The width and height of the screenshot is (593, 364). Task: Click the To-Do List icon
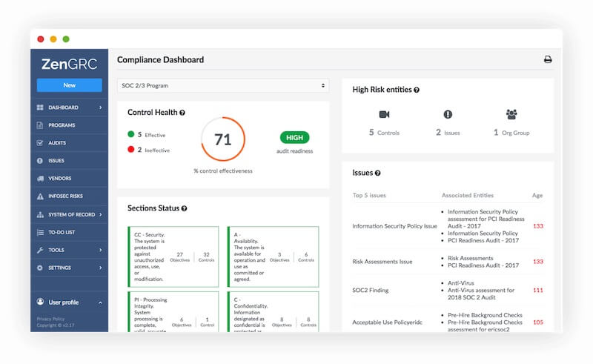coord(40,232)
